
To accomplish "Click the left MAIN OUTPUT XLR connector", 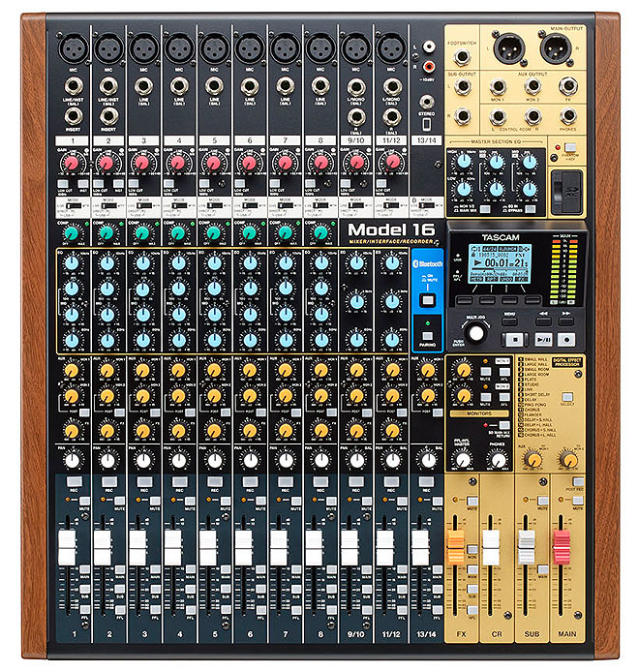I will [509, 48].
